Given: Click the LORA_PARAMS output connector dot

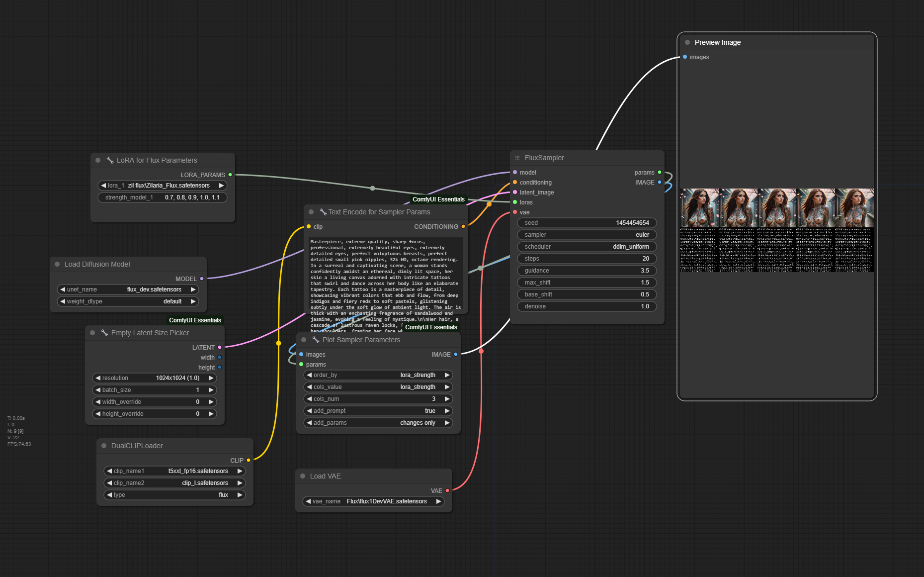Looking at the screenshot, I should point(230,175).
